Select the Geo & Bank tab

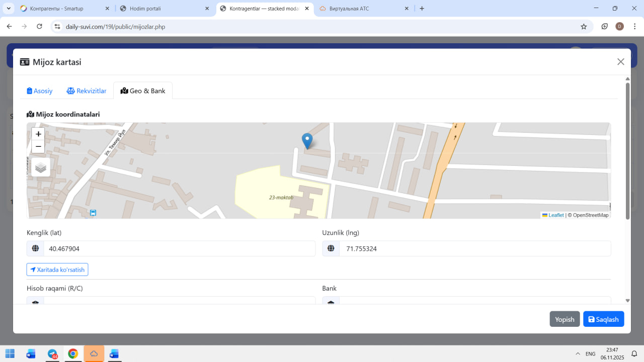[143, 91]
